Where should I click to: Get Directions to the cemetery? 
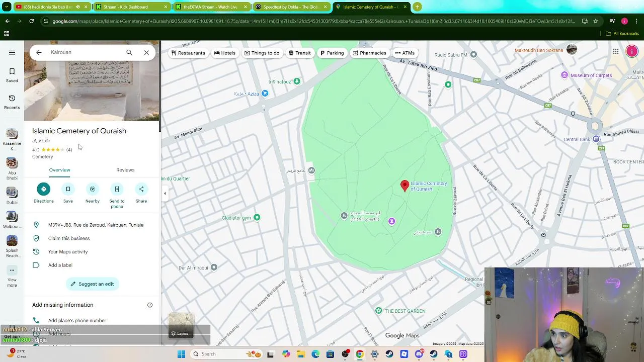pos(43,194)
